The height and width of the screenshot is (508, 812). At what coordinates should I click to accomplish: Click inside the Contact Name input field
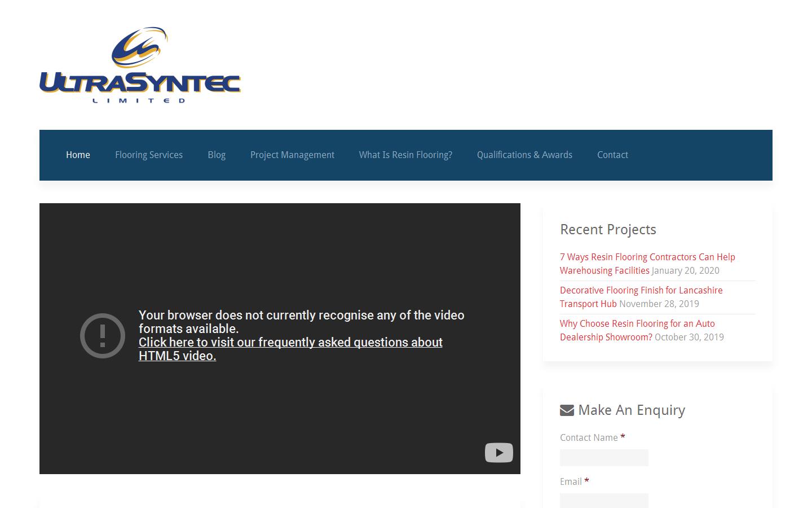click(603, 457)
